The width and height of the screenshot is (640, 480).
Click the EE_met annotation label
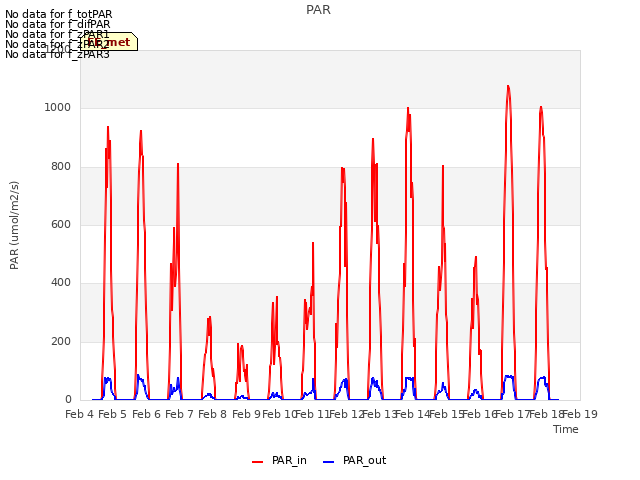[x=109, y=42]
